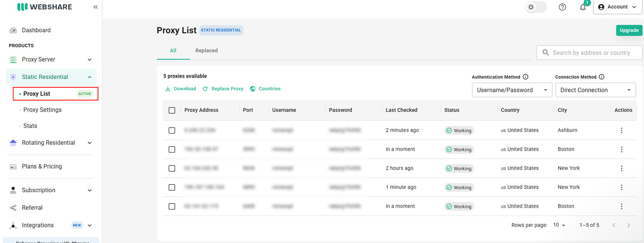
Task: Change rows per page dropdown
Action: coord(559,225)
